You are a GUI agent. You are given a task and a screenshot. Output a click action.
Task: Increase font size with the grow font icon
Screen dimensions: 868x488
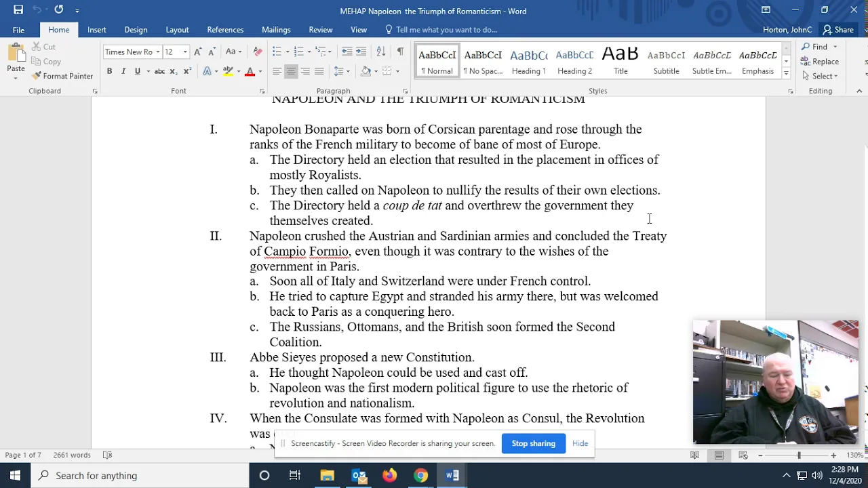click(197, 52)
